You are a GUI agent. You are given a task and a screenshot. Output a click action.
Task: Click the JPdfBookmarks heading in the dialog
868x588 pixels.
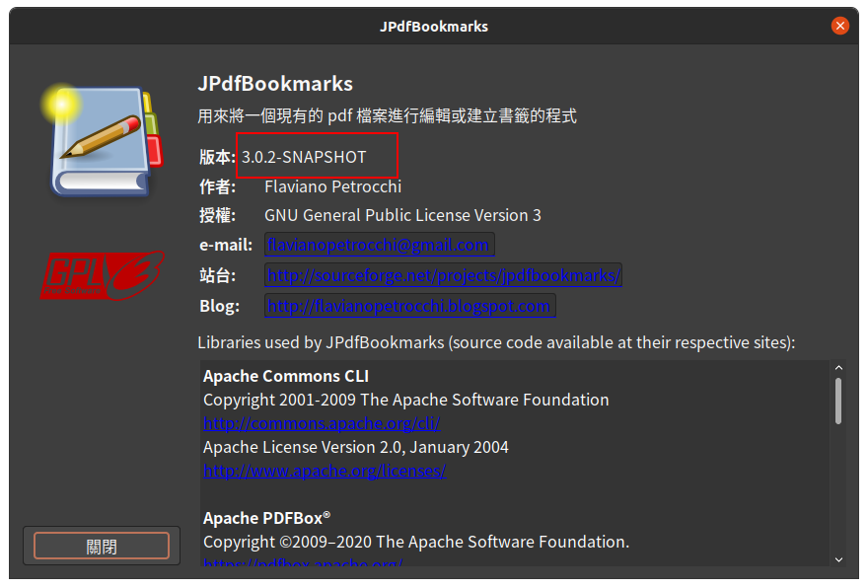[x=275, y=84]
